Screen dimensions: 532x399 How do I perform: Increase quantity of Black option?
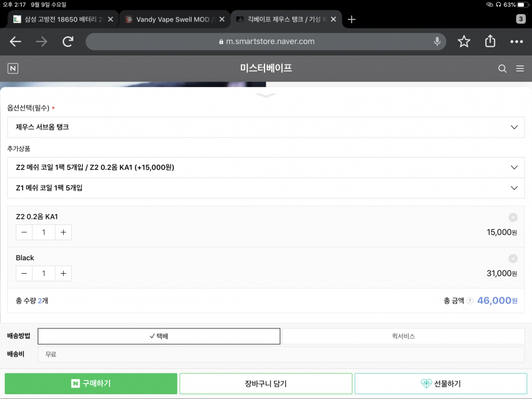(63, 274)
